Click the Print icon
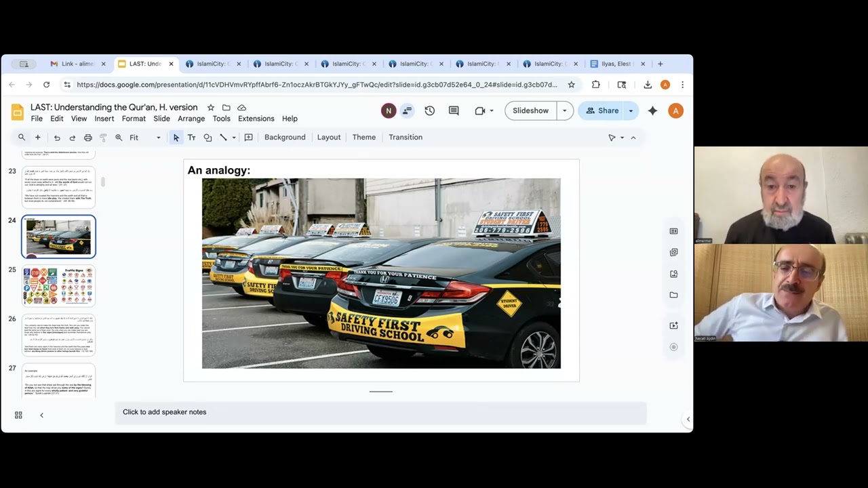 click(x=88, y=138)
